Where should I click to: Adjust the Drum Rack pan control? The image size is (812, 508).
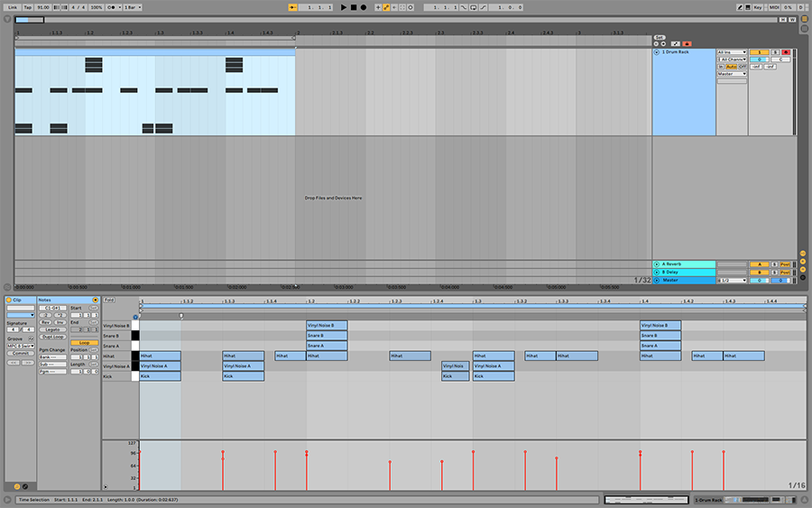(x=780, y=60)
